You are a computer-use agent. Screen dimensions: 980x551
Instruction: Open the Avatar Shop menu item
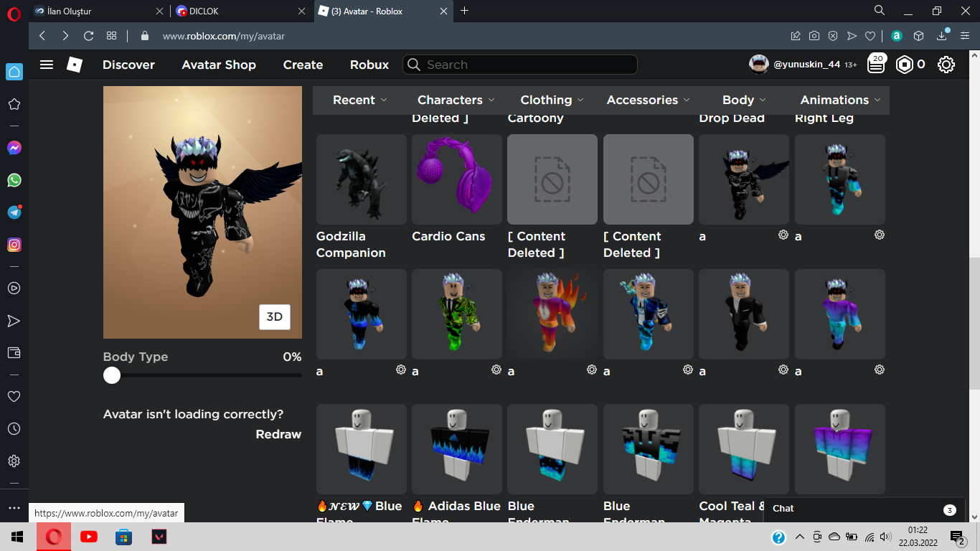pos(219,65)
